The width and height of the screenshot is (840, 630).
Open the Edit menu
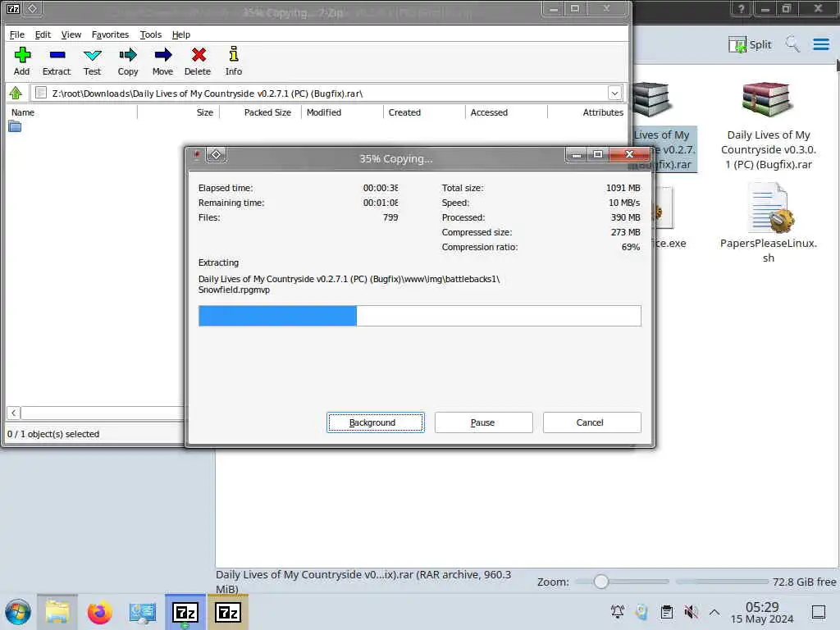(x=43, y=34)
